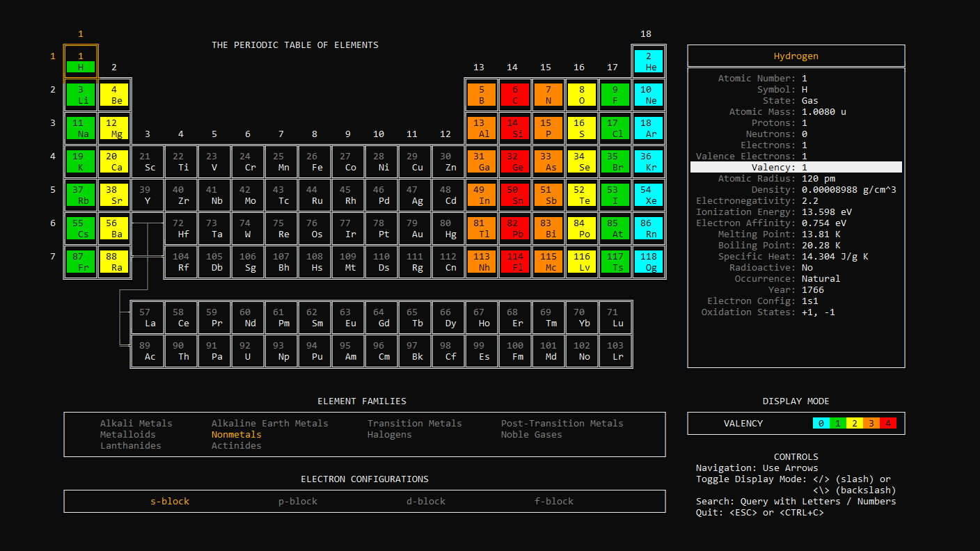Click the Helium tile in group 18

click(x=649, y=61)
